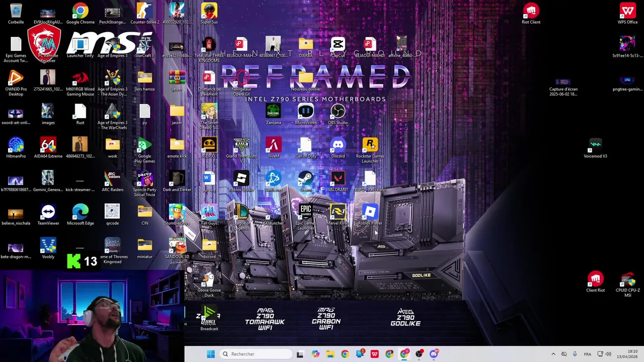The width and height of the screenshot is (644, 362).
Task: Launch the CPUID CPU-Z MSI shortcut
Action: click(x=627, y=285)
